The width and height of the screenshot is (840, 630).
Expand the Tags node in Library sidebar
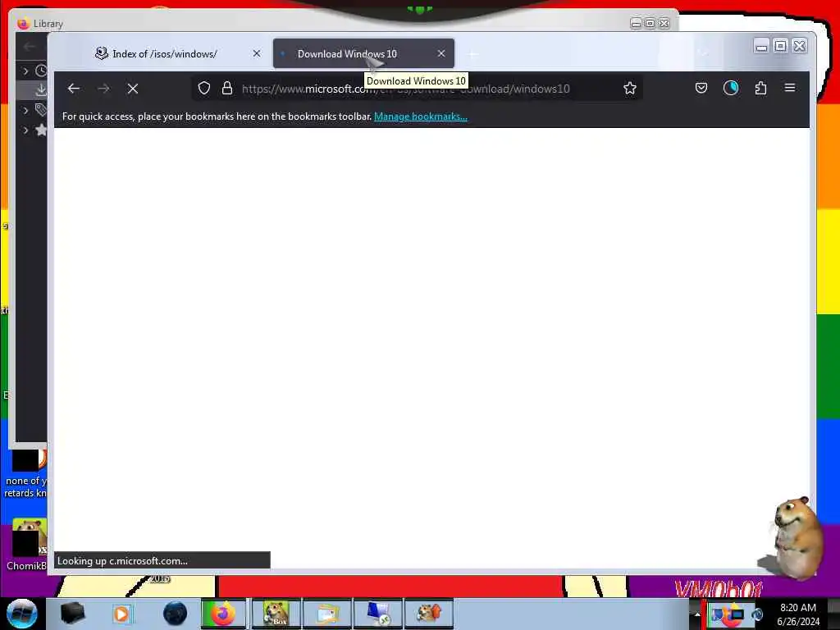(25, 111)
